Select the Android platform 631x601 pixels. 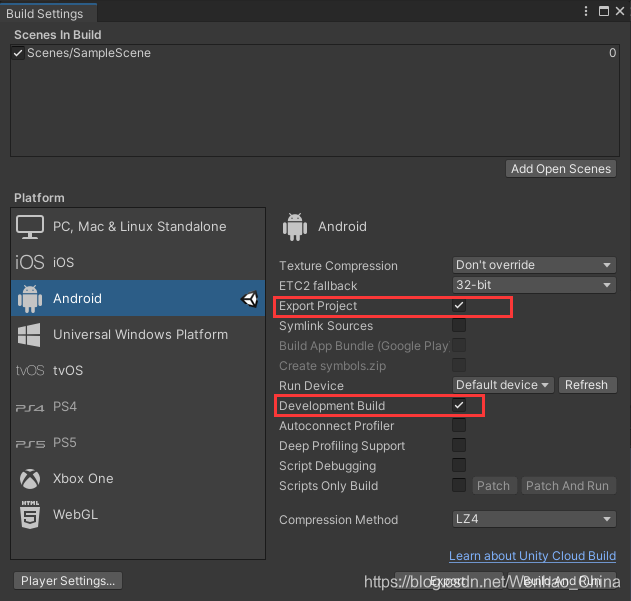pyautogui.click(x=138, y=298)
